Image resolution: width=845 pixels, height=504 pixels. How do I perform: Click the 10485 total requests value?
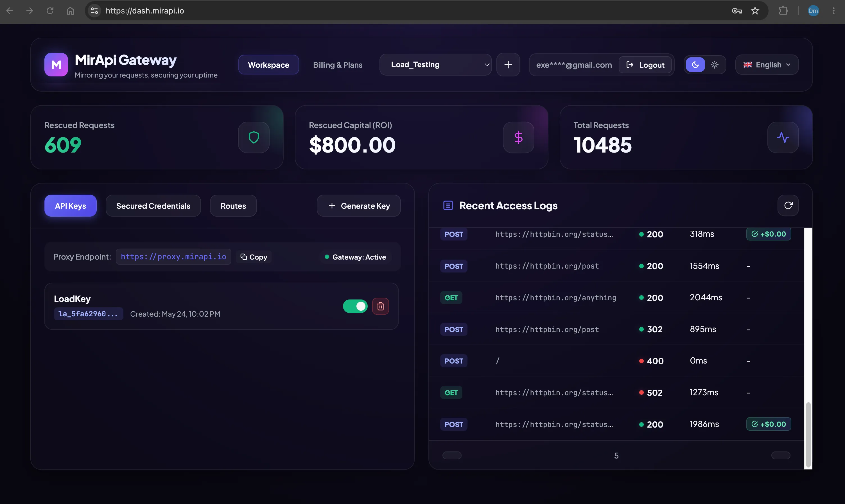[x=602, y=145]
